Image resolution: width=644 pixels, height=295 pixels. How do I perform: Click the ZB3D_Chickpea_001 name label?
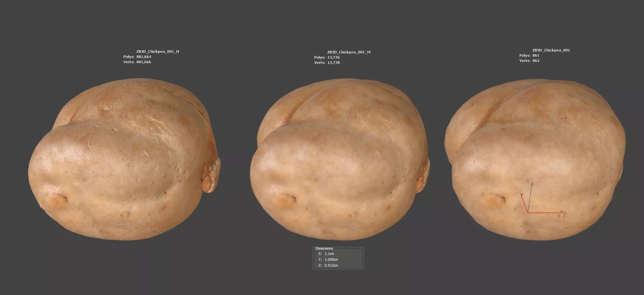click(x=551, y=50)
